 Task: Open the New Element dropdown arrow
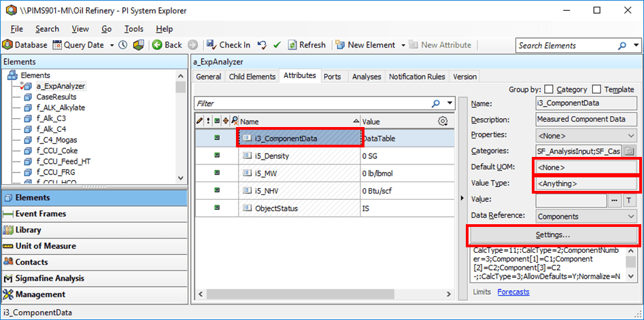[x=403, y=45]
